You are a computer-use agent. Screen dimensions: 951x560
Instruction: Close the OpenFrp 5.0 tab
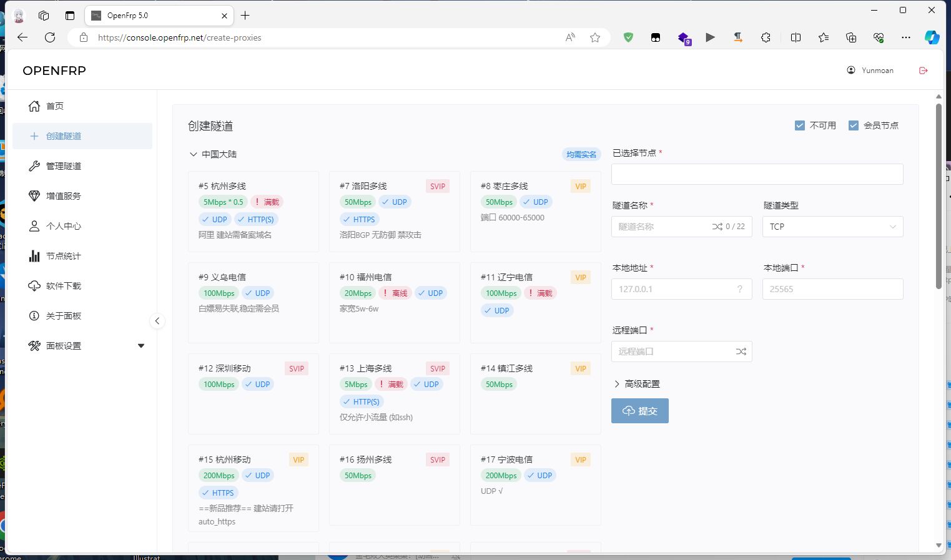[225, 16]
